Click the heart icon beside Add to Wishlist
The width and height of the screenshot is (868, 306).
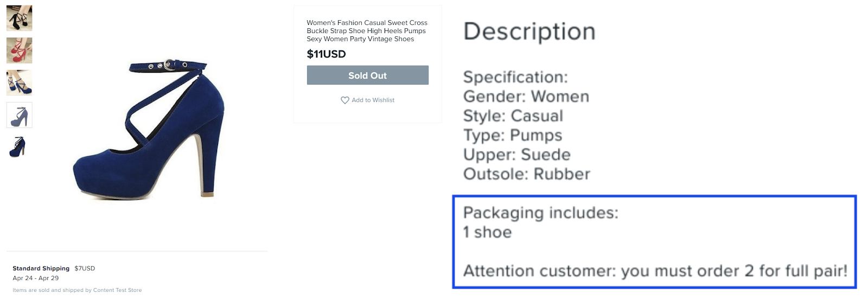click(x=344, y=100)
